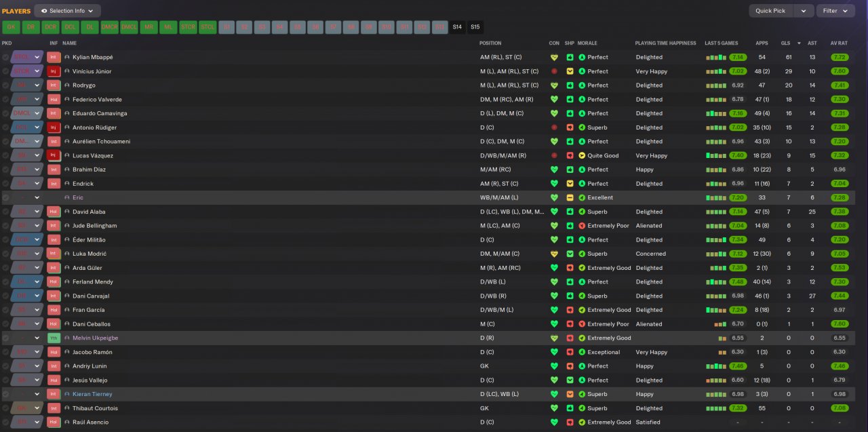
Task: Click Luka Modrić's yellow condition heart icon
Action: (x=554, y=254)
